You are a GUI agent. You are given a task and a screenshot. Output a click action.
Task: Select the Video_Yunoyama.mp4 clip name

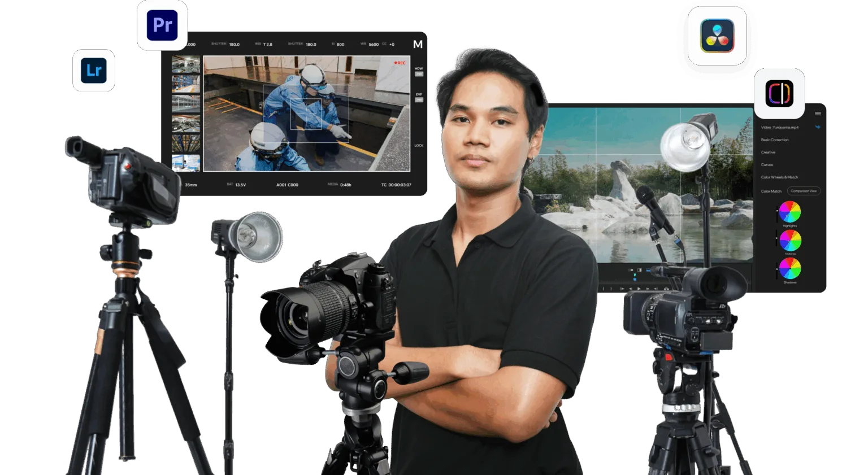point(779,128)
